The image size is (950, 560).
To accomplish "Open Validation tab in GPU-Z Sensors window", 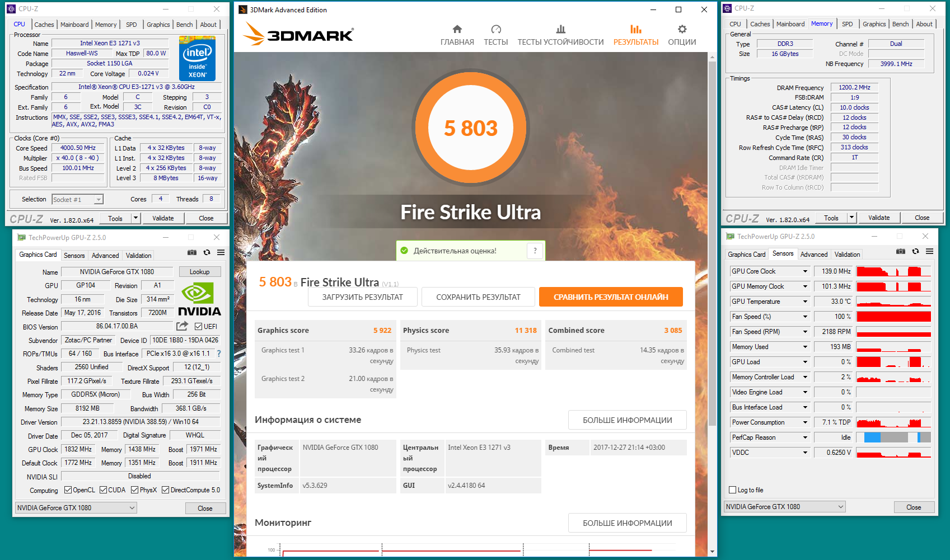I will pos(847,255).
